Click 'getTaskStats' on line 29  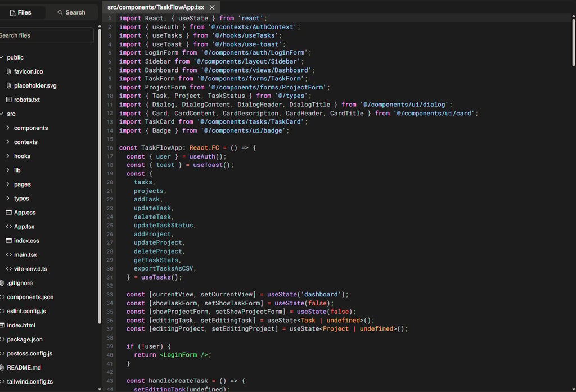coord(156,260)
